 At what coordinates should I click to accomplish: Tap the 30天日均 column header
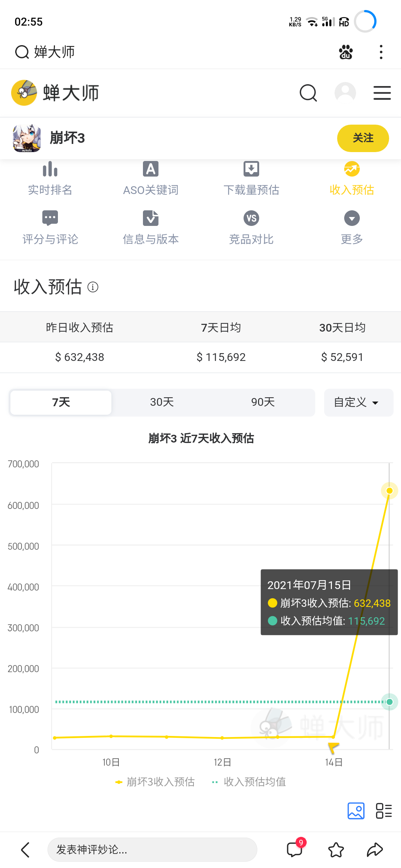pyautogui.click(x=342, y=328)
